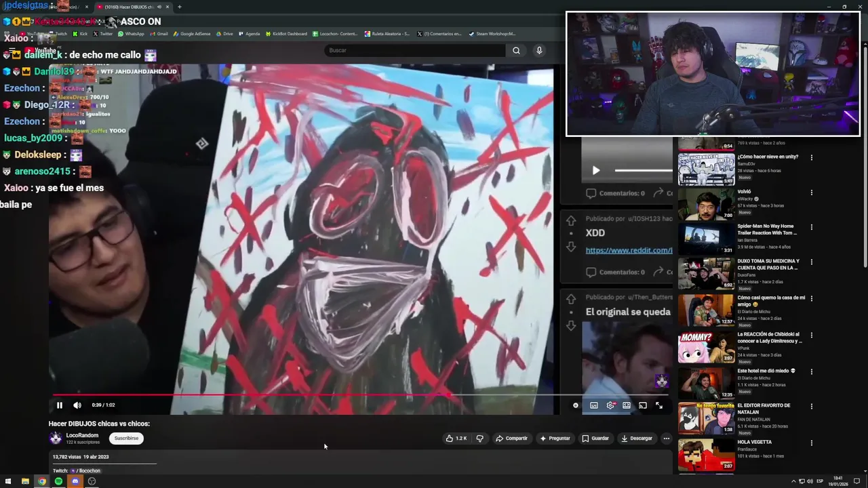Open File Explorer from the taskbar

click(25, 481)
